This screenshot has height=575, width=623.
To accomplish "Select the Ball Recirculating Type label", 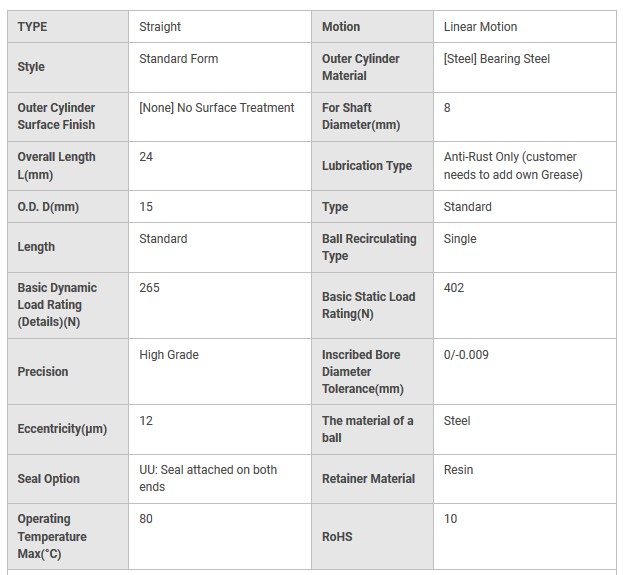I will [x=369, y=247].
